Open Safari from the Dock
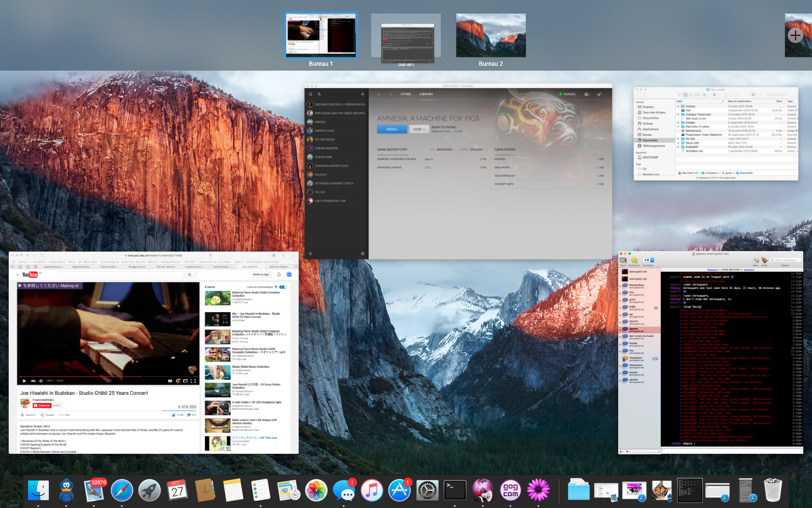 click(x=122, y=491)
